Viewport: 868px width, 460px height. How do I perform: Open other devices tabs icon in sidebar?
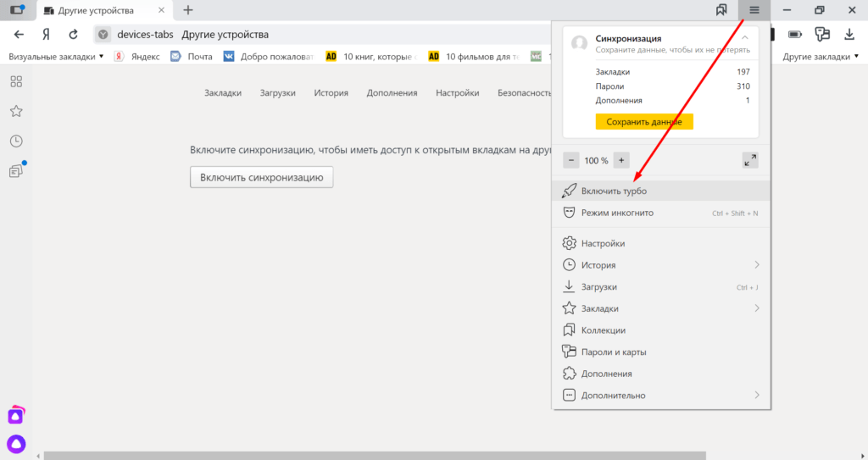[x=16, y=170]
